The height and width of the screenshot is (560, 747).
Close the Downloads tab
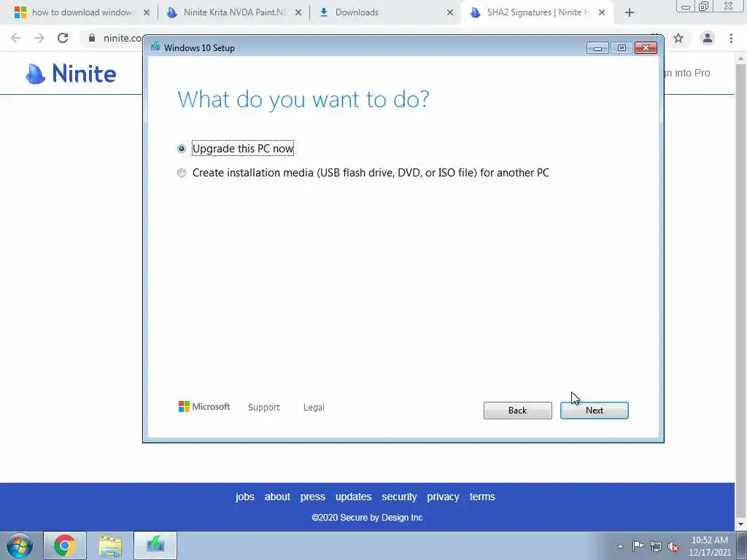[449, 12]
